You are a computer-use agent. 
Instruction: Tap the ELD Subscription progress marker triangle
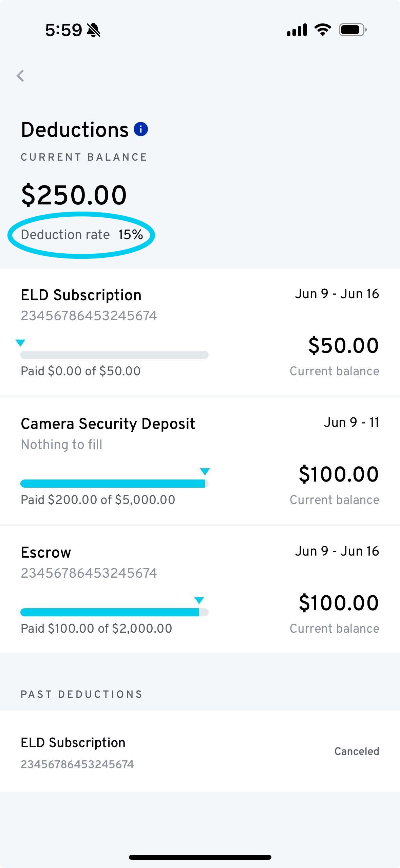tap(20, 343)
